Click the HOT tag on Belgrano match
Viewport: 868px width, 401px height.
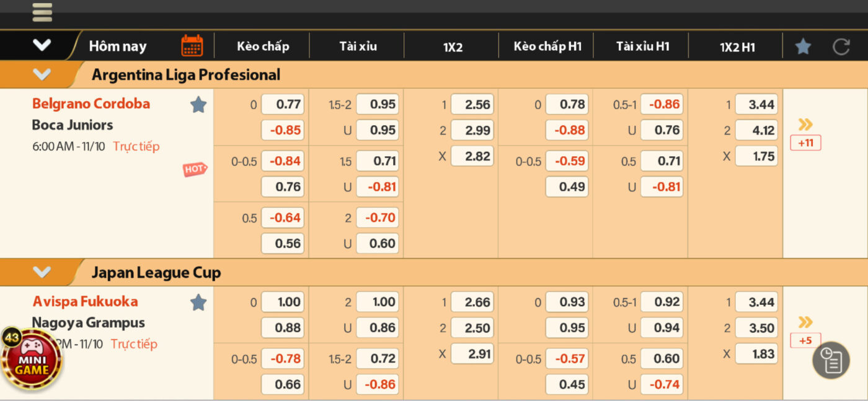tap(195, 169)
